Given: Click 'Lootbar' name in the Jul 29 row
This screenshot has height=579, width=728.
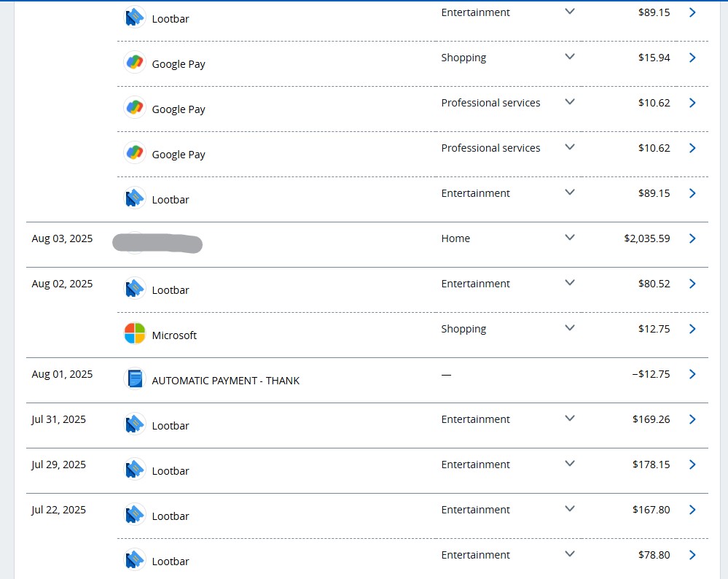Looking at the screenshot, I should click(171, 471).
